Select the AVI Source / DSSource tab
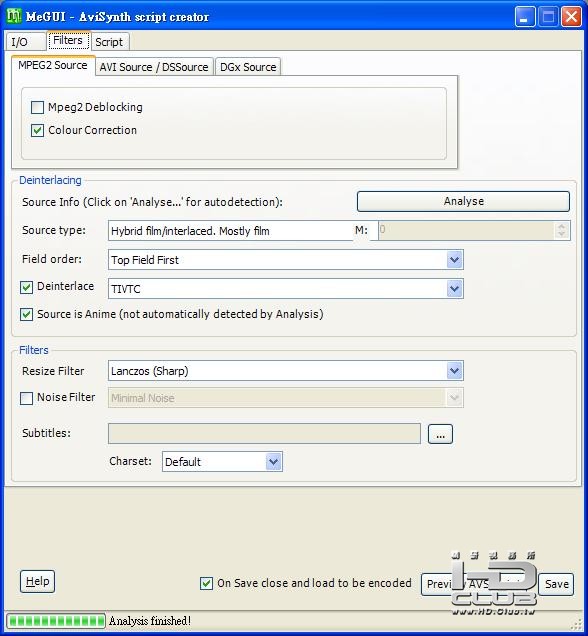 154,67
